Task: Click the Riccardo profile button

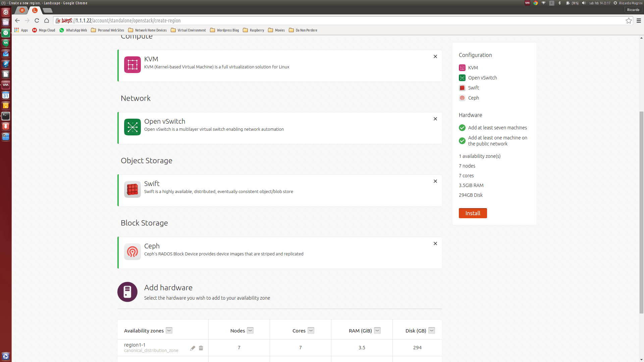Action: click(633, 10)
